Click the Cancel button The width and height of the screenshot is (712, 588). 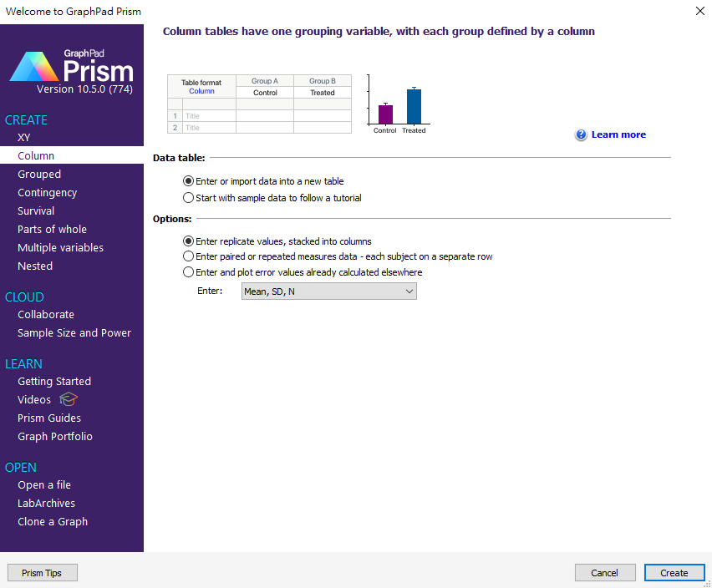[605, 573]
